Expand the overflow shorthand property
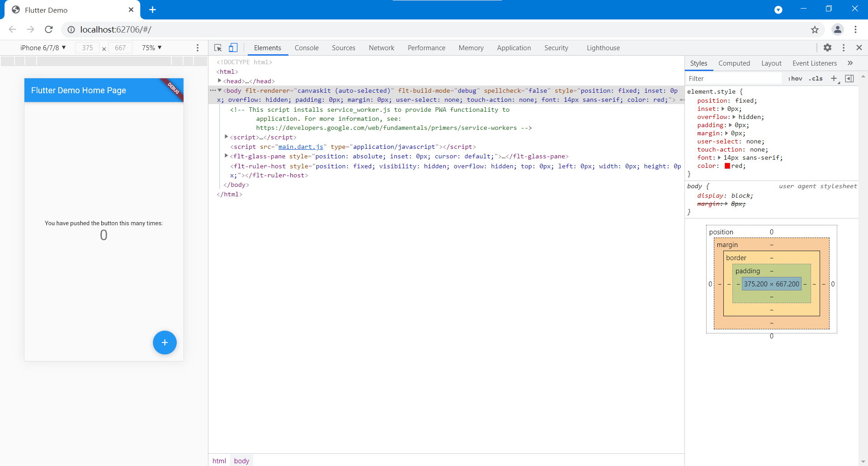868x466 pixels. click(x=734, y=117)
